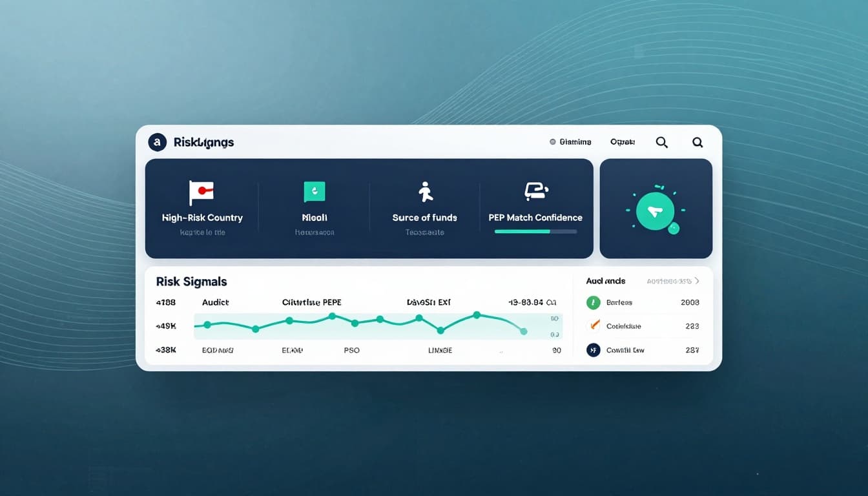Click the navy circle icon beside Comifil Ew
This screenshot has width=868, height=496.
click(x=593, y=350)
